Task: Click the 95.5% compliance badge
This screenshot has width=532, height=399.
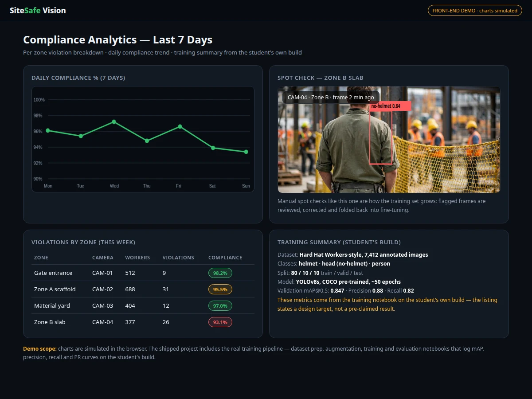Action: (x=220, y=289)
